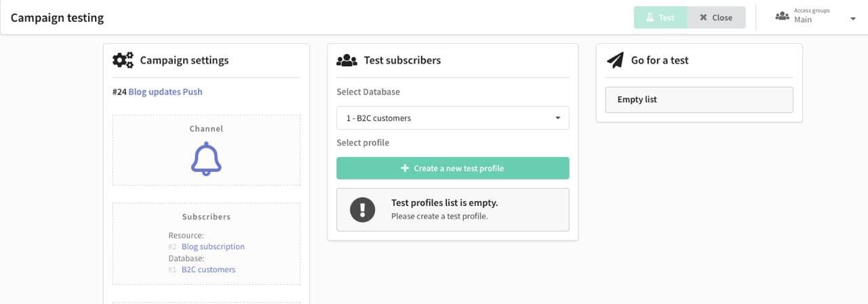Click the caret in B2C customers selector
This screenshot has height=304, width=868.
pyautogui.click(x=558, y=118)
